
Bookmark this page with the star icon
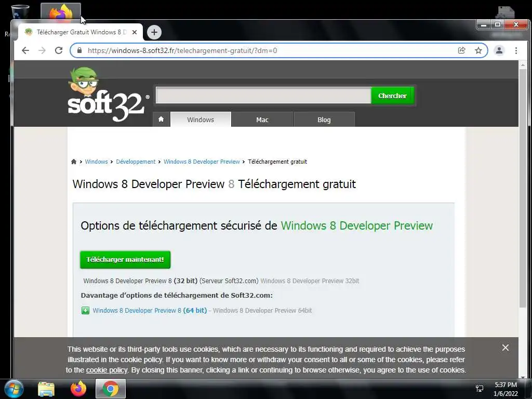click(x=478, y=50)
